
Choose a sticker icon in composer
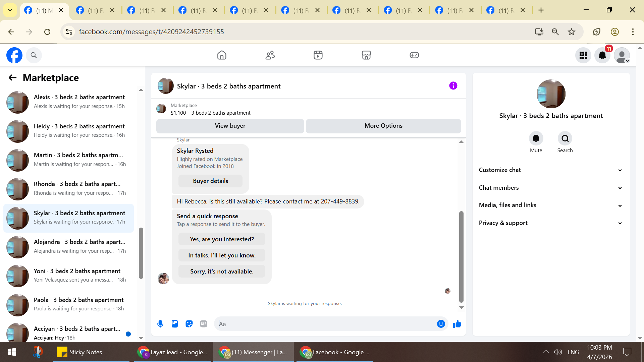click(189, 324)
